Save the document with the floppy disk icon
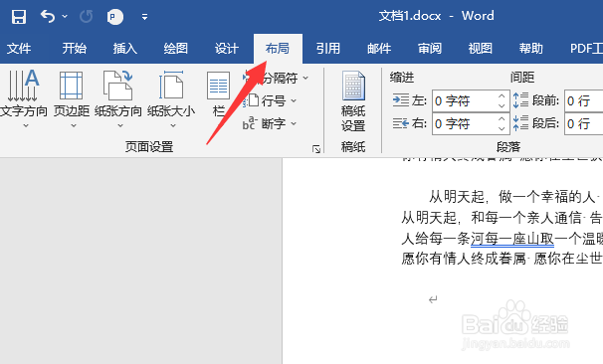 (19, 17)
